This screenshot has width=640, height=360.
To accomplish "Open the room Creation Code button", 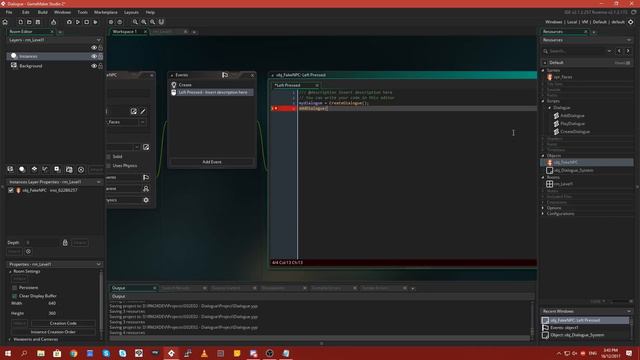I will pyautogui.click(x=63, y=323).
